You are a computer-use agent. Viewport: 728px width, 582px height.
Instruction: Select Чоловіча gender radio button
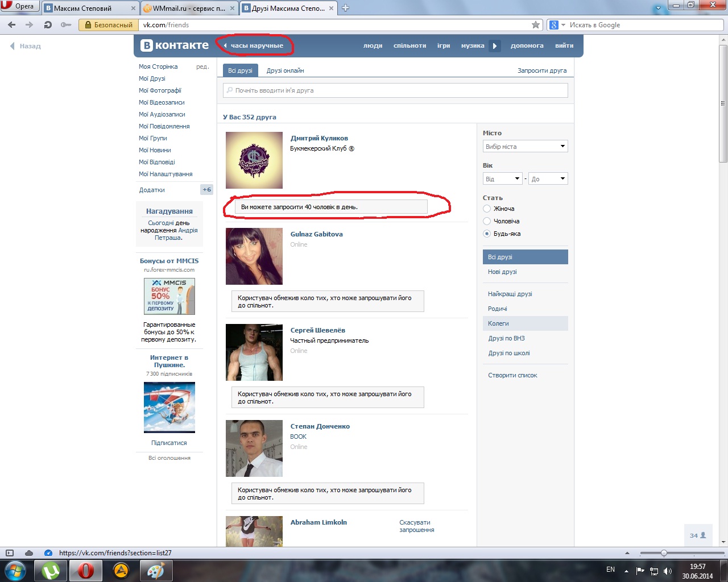pos(487,221)
